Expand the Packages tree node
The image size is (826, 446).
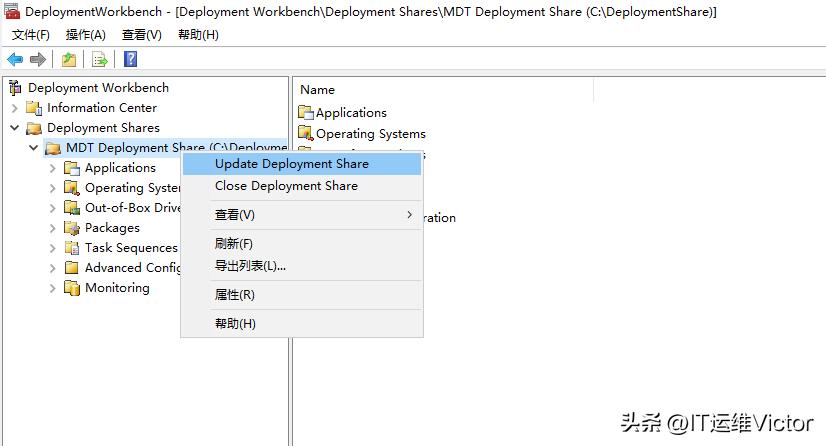coord(53,228)
